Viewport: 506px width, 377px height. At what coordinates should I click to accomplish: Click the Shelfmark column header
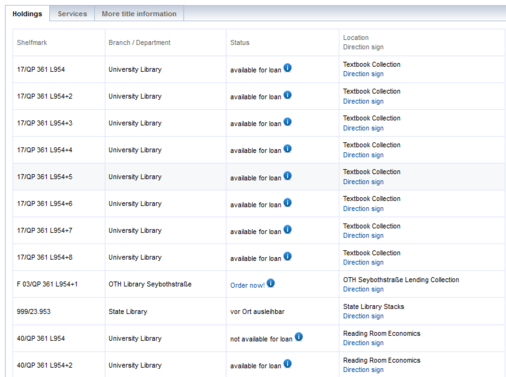coord(32,42)
